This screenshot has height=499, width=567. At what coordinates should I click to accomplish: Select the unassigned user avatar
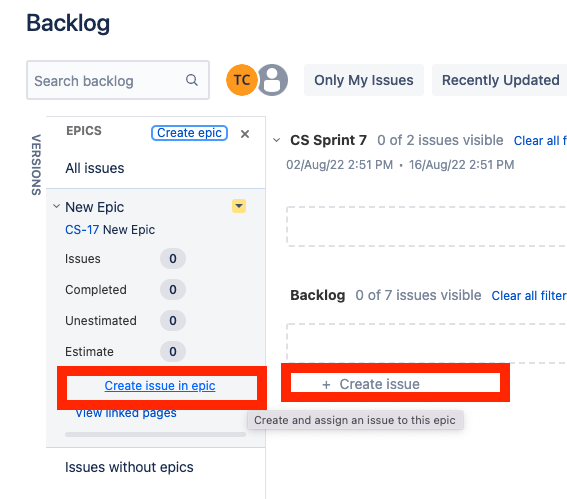pyautogui.click(x=272, y=80)
